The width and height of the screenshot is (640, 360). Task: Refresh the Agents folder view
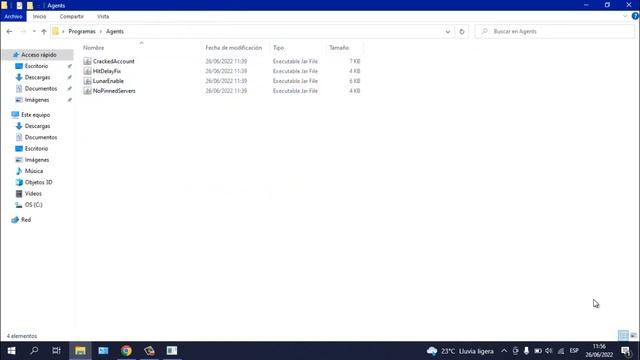(462, 31)
